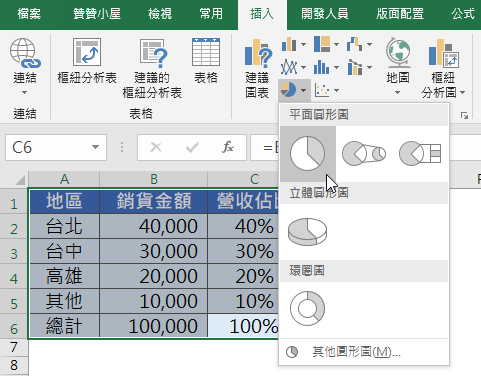The height and width of the screenshot is (376, 481).
Task: Open 建議的樞紐分析表 recommended pivot tables
Action: pyautogui.click(x=152, y=69)
